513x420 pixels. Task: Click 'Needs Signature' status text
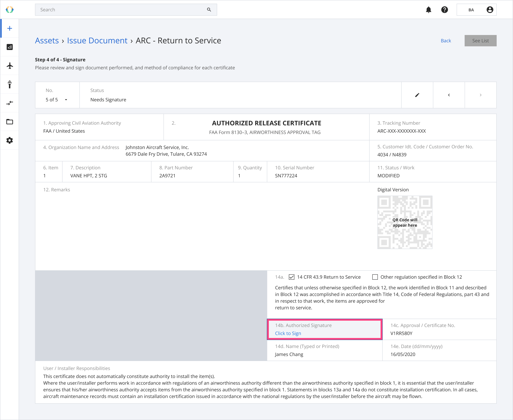108,100
